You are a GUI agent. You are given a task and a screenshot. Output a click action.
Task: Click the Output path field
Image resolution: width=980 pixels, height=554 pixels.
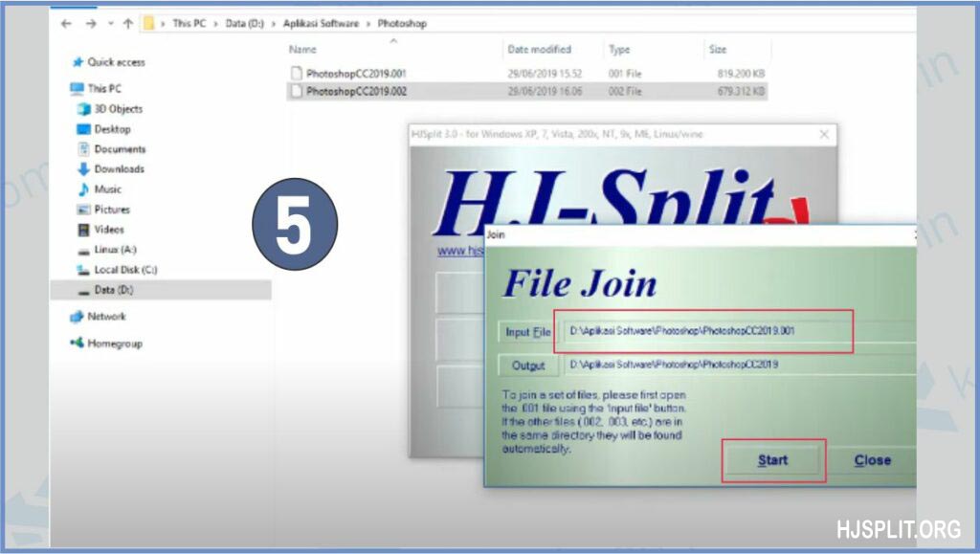click(740, 365)
